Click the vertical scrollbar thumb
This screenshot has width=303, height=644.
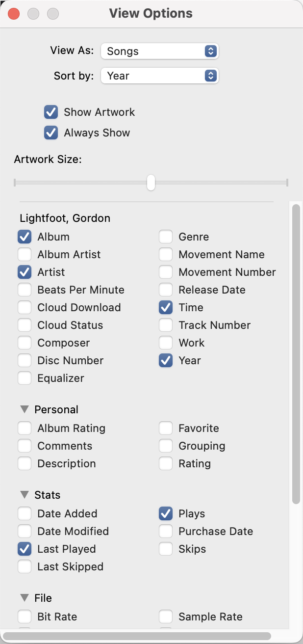click(x=296, y=353)
